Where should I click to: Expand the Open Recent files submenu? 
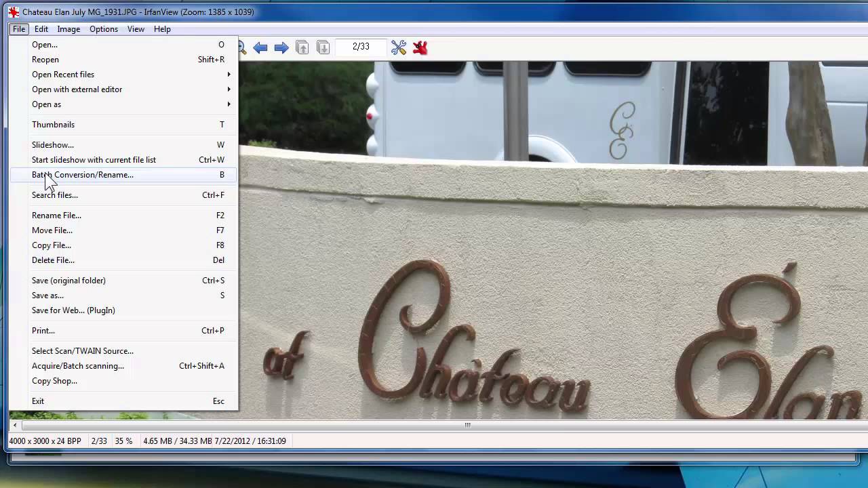pyautogui.click(x=123, y=75)
